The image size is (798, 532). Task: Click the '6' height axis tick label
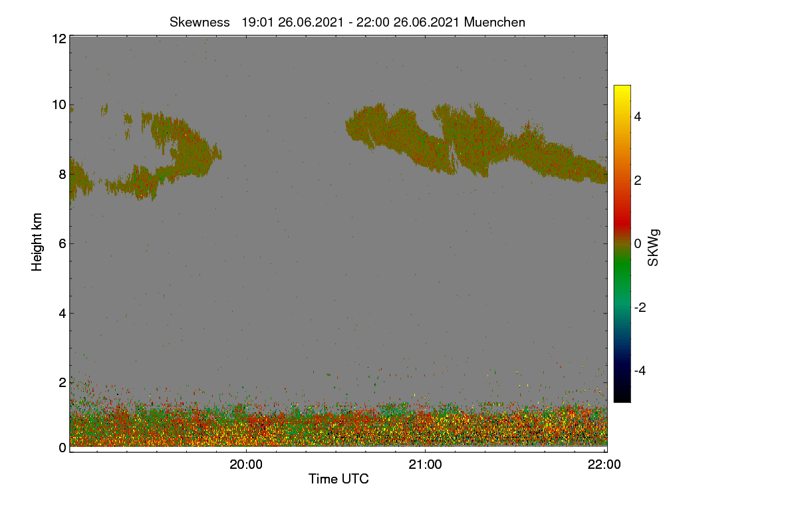[x=63, y=243]
